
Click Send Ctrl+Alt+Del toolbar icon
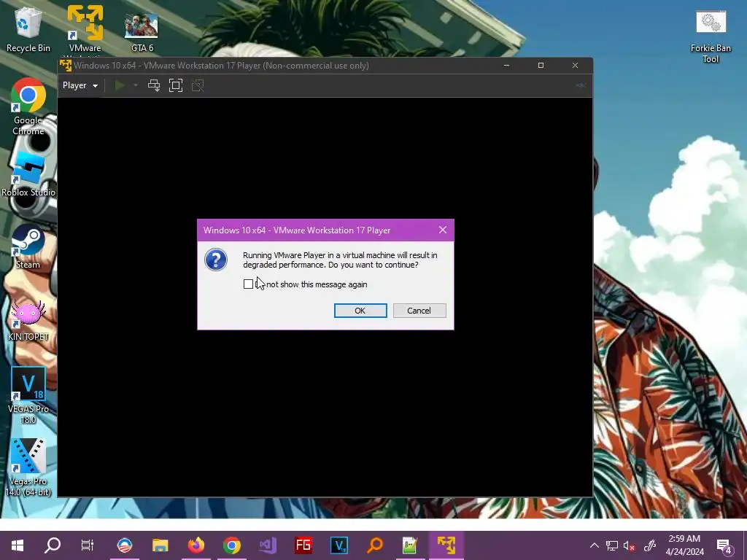pyautogui.click(x=154, y=86)
